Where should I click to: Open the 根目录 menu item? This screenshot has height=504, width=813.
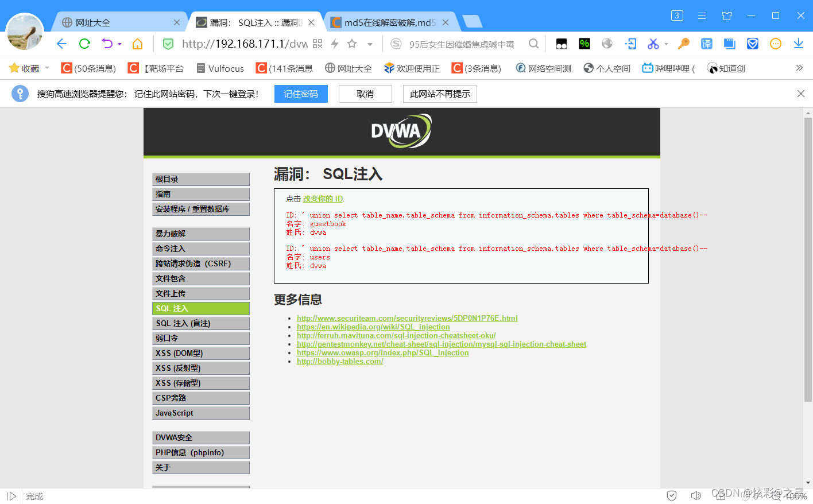tap(201, 179)
